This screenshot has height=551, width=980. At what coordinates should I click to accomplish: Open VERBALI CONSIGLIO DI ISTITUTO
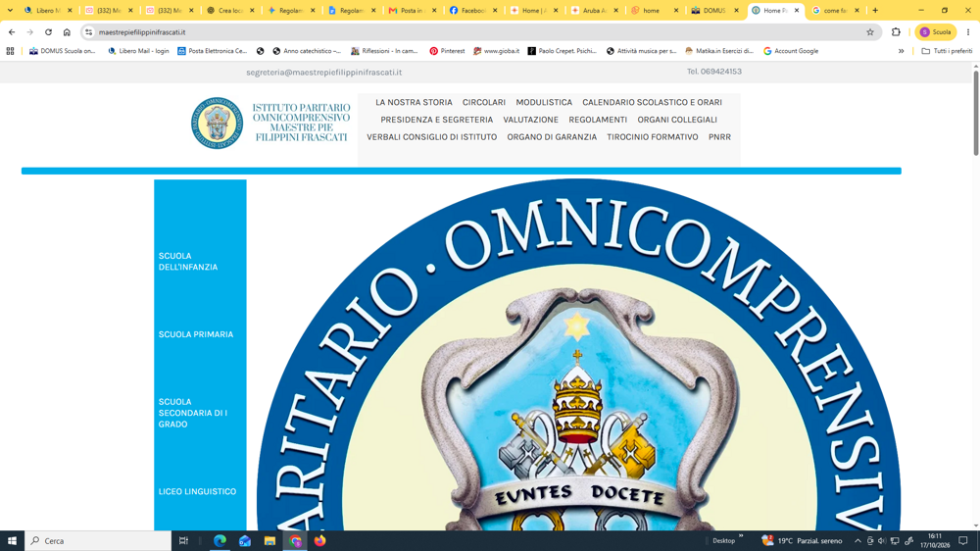[x=432, y=137]
